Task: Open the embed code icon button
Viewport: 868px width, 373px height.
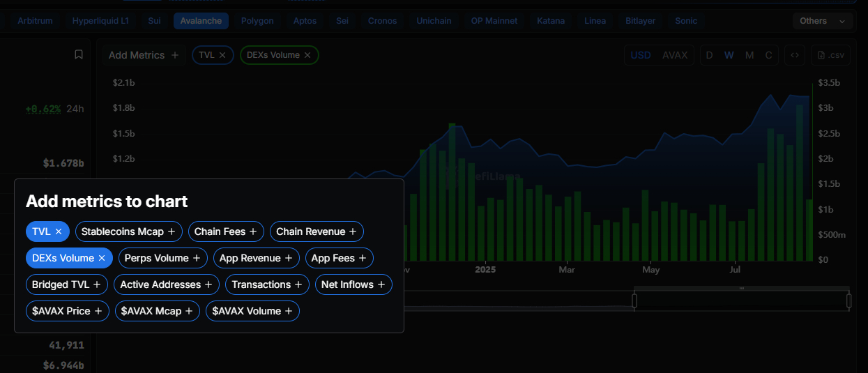Action: tap(795, 55)
